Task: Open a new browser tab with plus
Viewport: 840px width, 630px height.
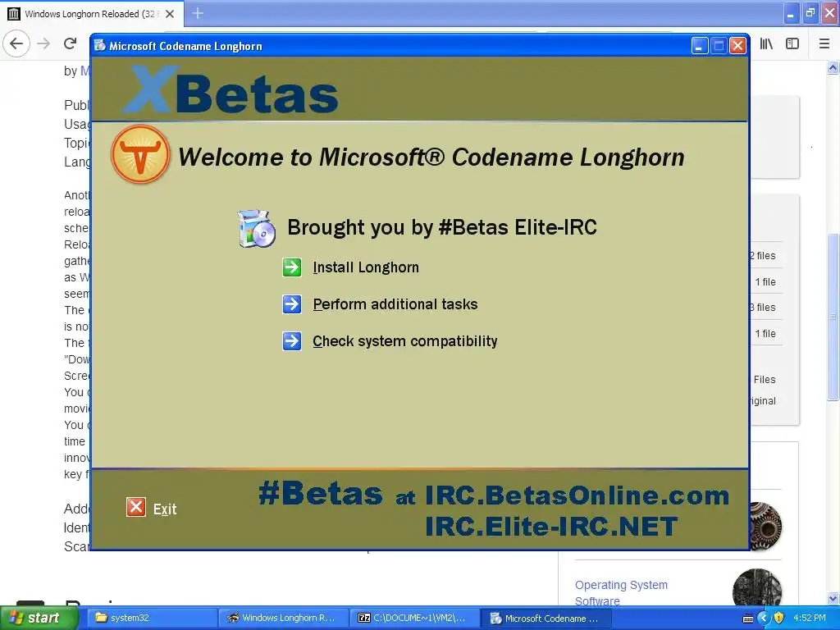Action: (198, 13)
